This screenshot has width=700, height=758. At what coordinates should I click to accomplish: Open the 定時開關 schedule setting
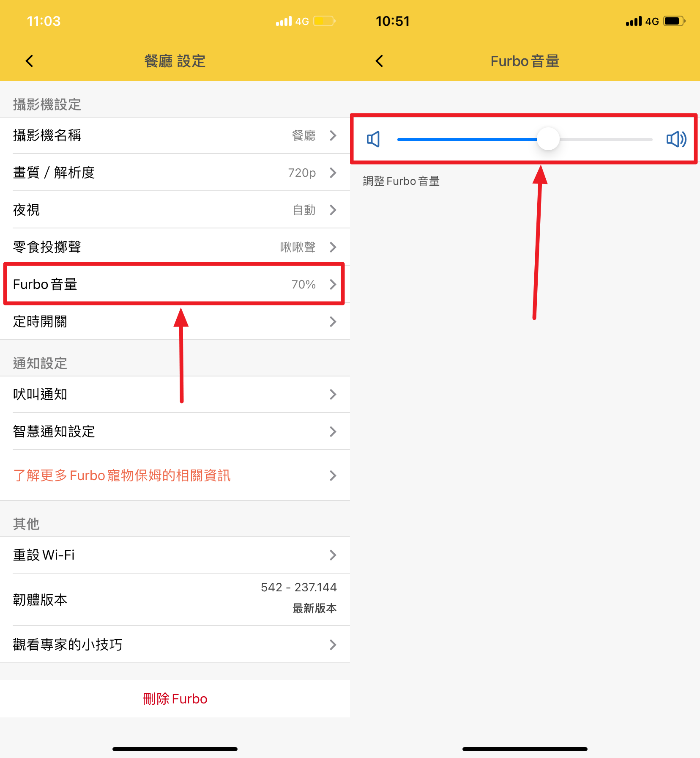[x=175, y=321]
